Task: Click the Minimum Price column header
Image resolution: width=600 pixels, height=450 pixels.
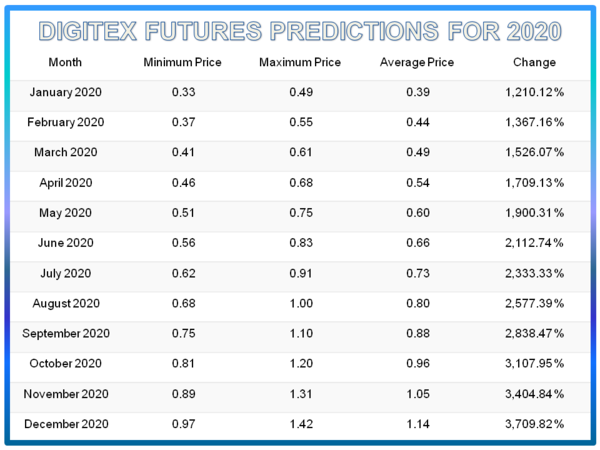Action: pyautogui.click(x=182, y=63)
